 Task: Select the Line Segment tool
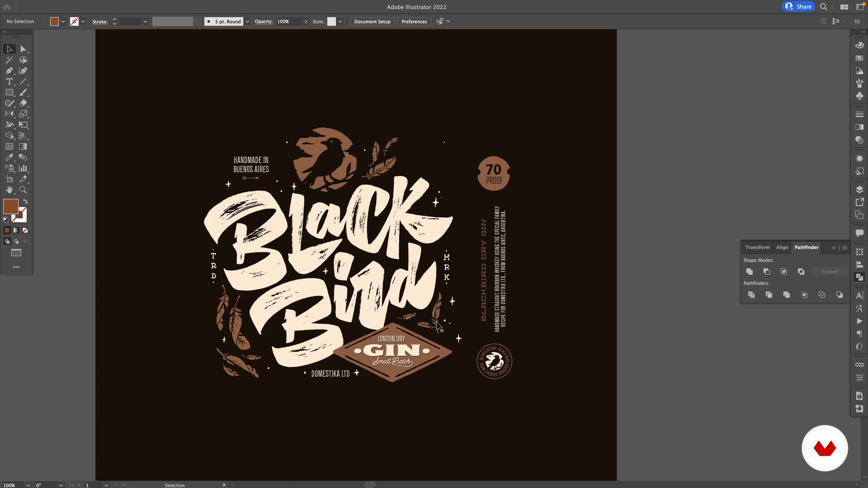pos(24,81)
